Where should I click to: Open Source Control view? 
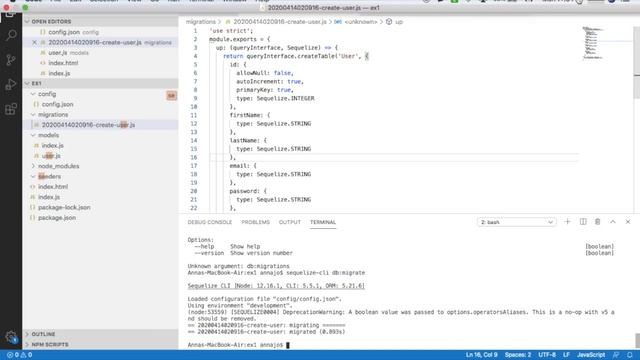coord(11,60)
